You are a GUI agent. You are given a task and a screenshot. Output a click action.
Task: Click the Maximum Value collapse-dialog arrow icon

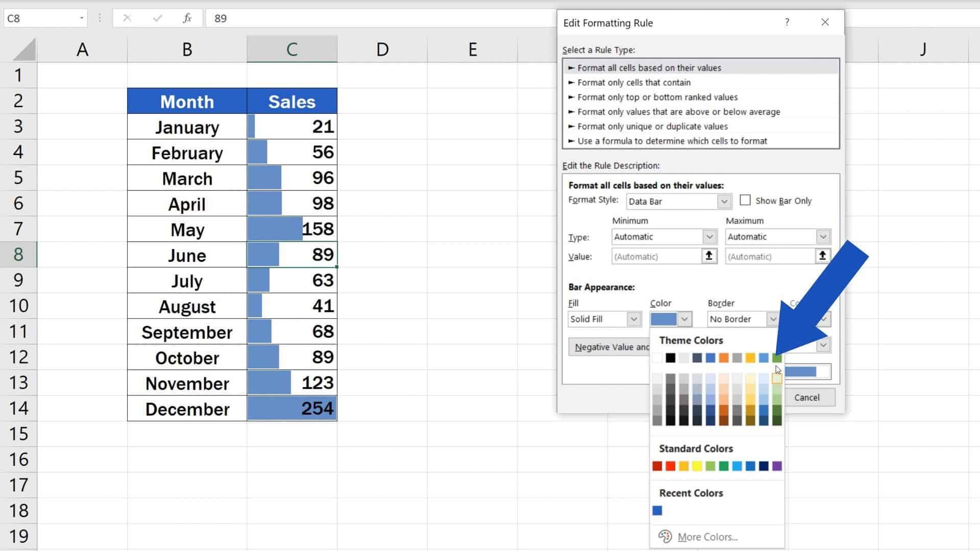click(x=823, y=256)
